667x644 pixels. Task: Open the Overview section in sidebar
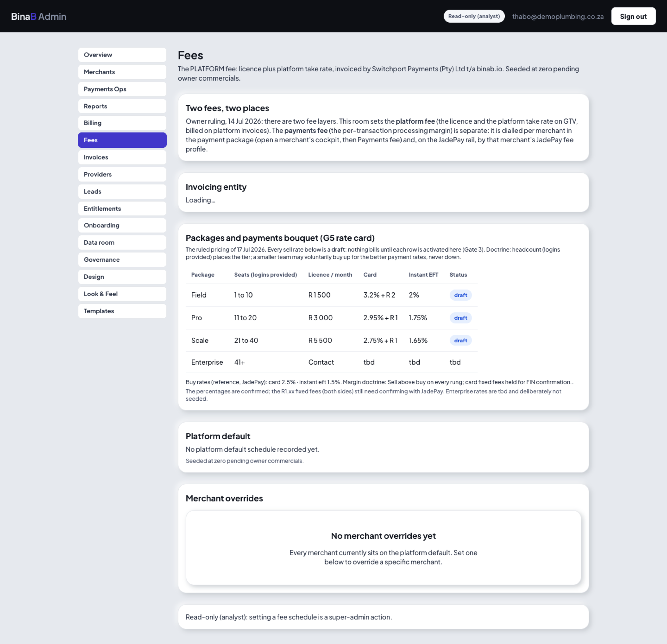(x=122, y=55)
